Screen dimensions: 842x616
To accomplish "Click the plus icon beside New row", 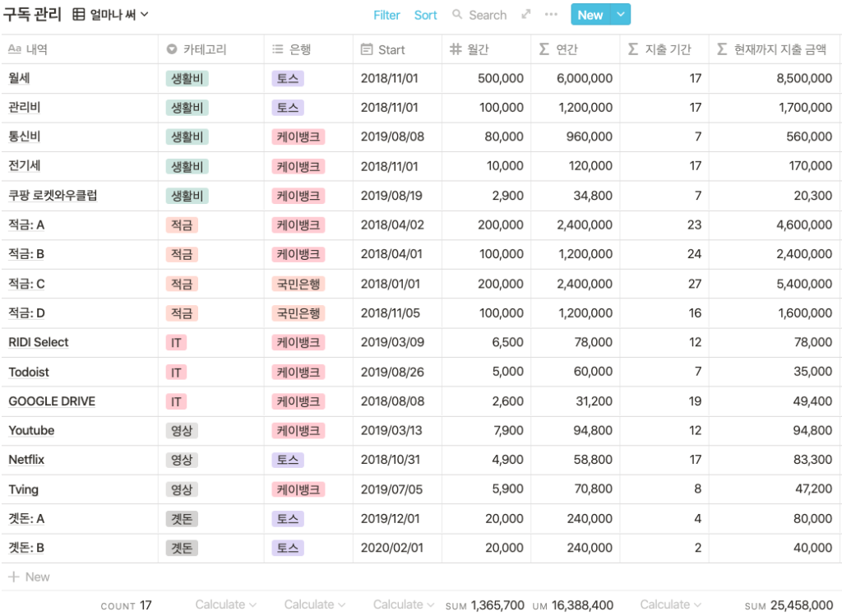I will (x=14, y=577).
